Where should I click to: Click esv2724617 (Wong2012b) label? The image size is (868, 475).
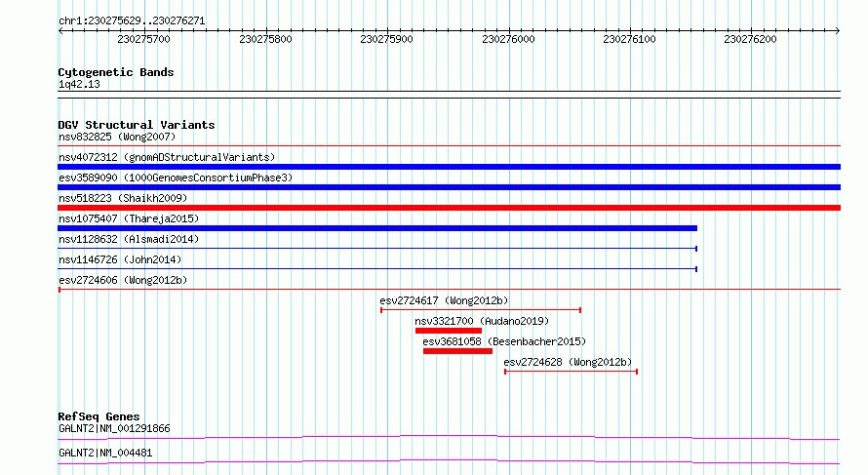pos(444,300)
